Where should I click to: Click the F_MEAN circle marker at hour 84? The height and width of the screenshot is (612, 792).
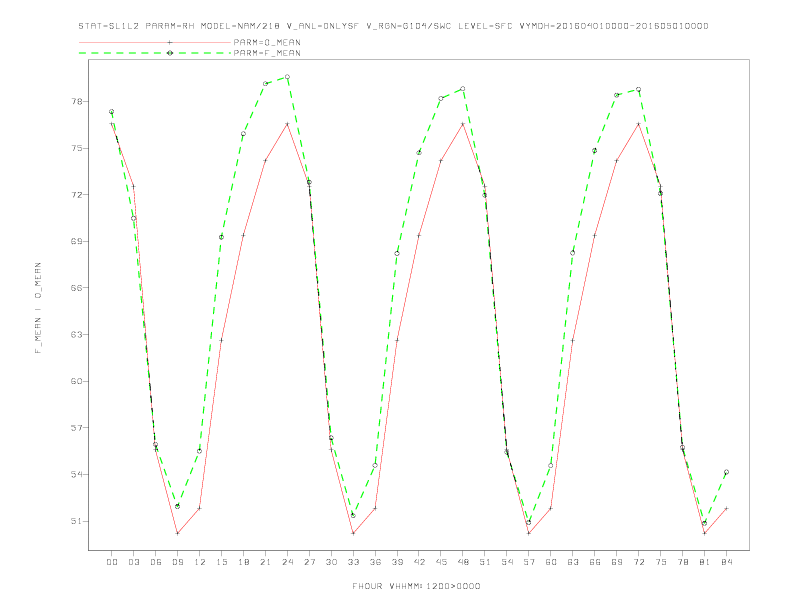[x=726, y=472]
